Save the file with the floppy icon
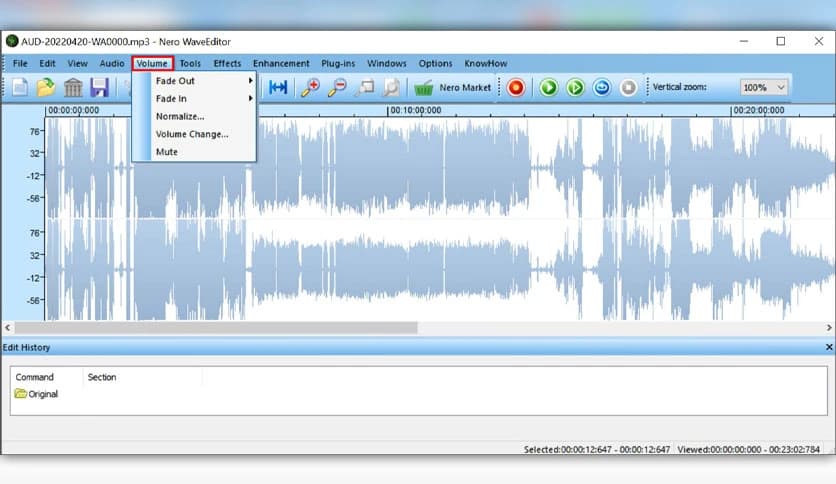 (100, 87)
